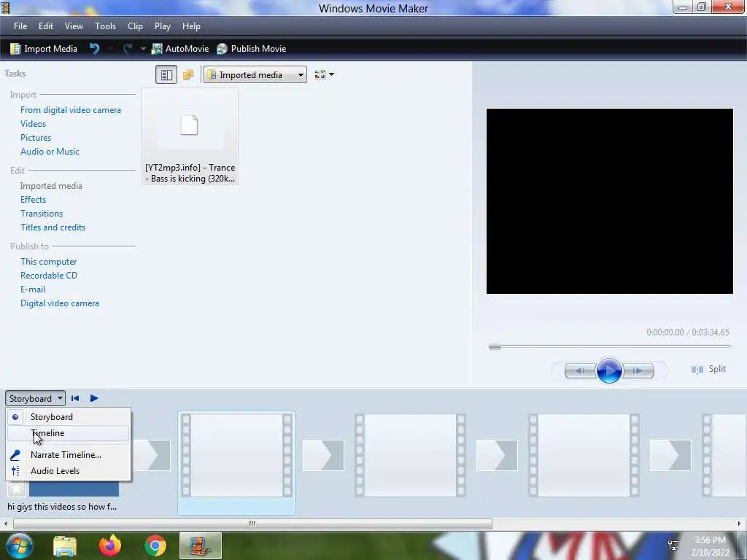Open the View menu
747x560 pixels.
point(74,26)
